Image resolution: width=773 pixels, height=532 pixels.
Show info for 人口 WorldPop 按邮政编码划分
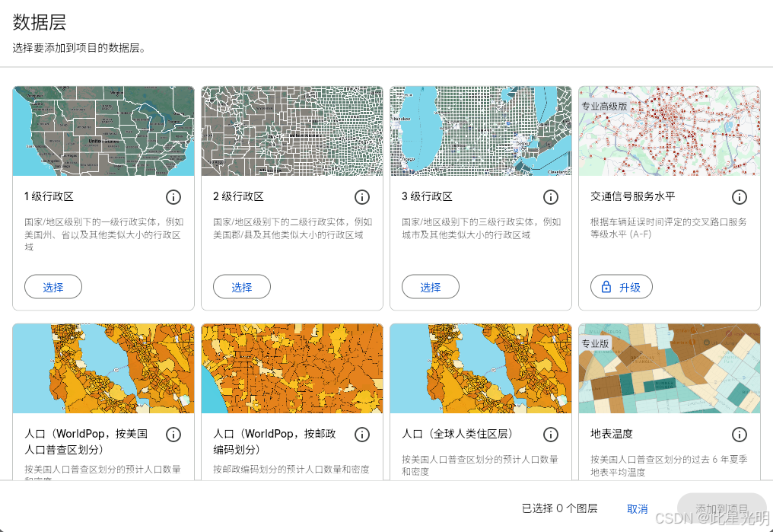[x=362, y=435]
